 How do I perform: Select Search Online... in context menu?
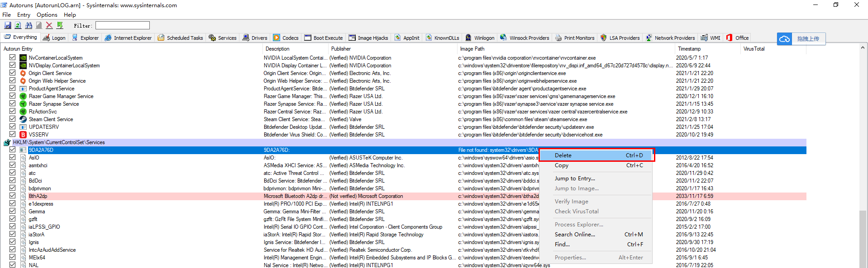596,235
